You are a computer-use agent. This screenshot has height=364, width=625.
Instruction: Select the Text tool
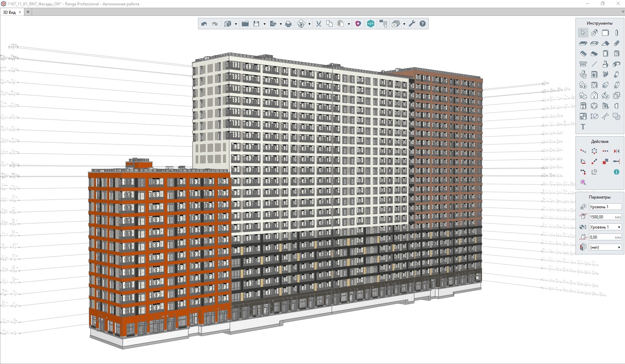point(583,127)
